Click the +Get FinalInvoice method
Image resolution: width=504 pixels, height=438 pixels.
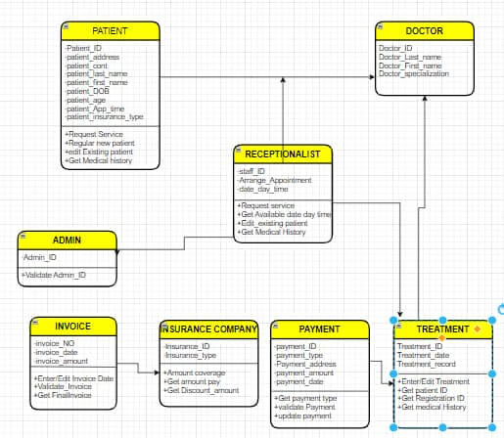pos(63,395)
